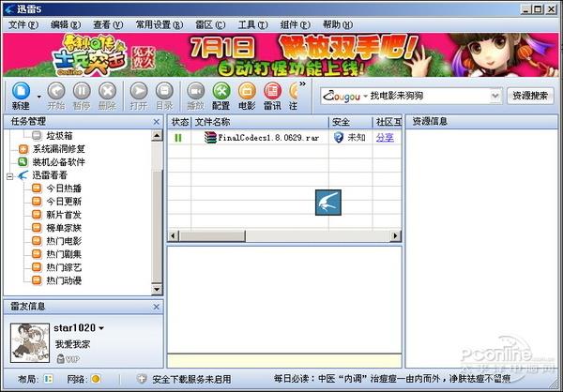Image resolution: width=563 pixels, height=392 pixels.
Task: Open the 电影 movie toolbar icon
Action: point(247,96)
